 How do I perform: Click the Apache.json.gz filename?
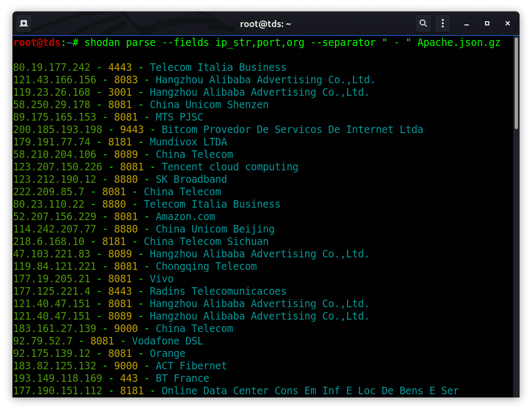click(x=458, y=43)
